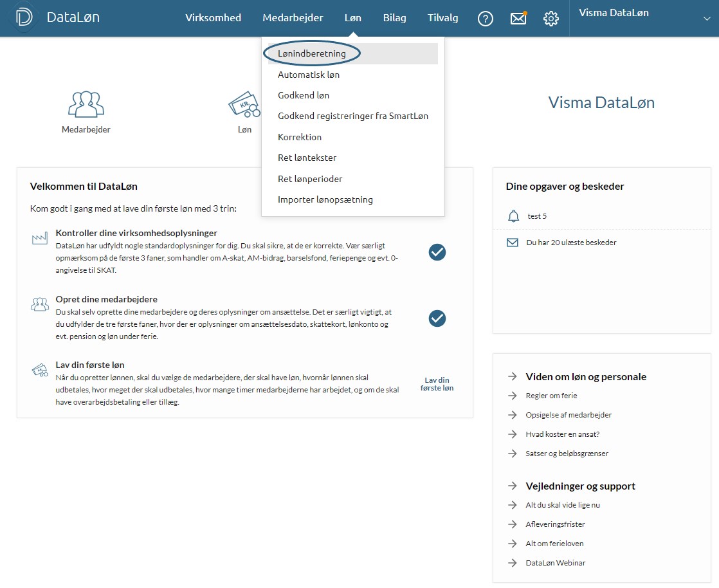Screen dimensions: 719x588
Task: Open the settings gear icon
Action: [551, 19]
